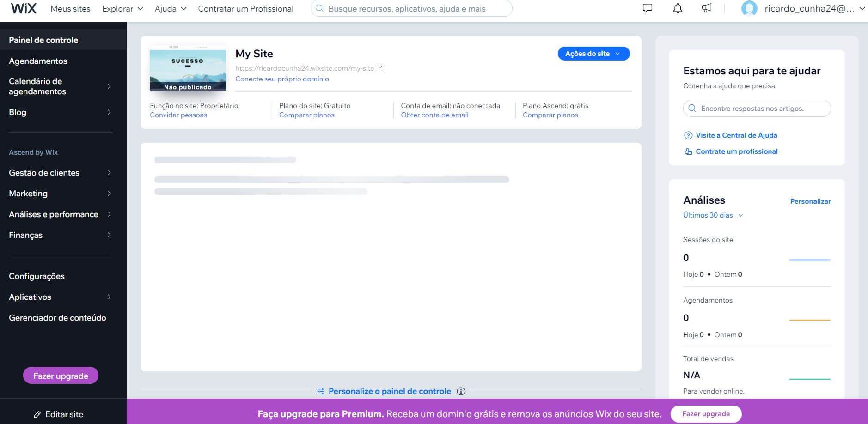Click Personalize o painel de controle
868x424 pixels.
coord(390,391)
